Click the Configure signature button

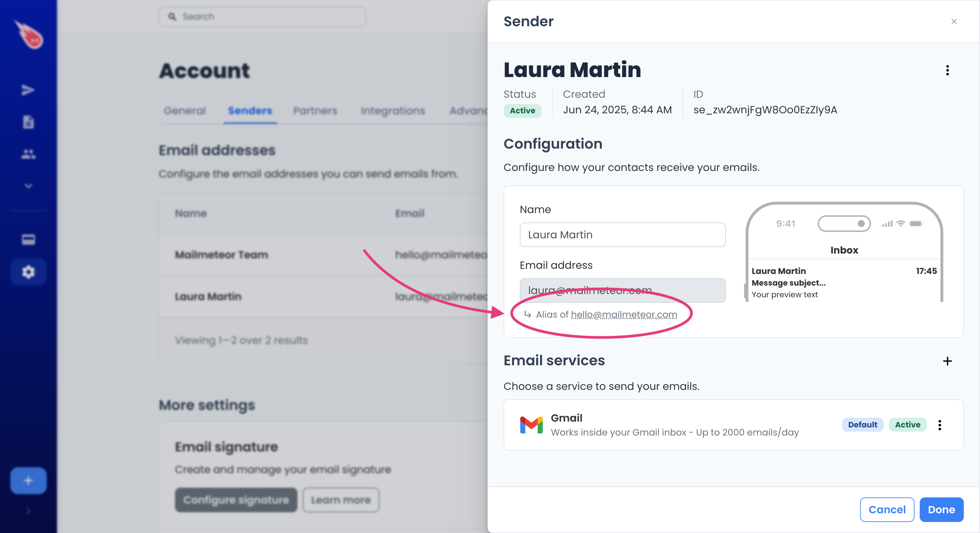pos(236,500)
